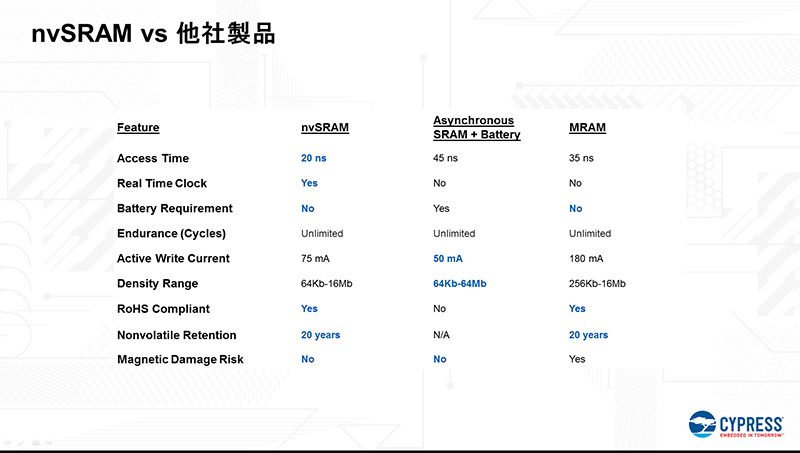Click the 'Magnetic Damage Risk' row label

pos(180,359)
